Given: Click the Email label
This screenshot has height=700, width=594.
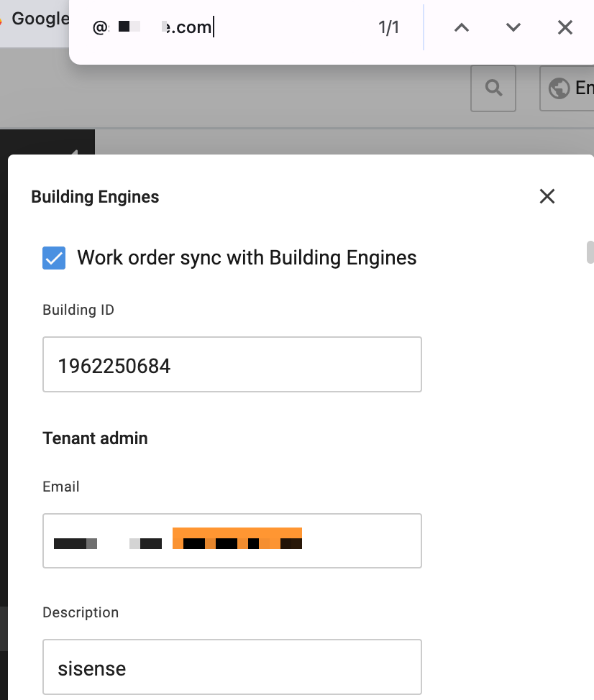Looking at the screenshot, I should (x=61, y=487).
